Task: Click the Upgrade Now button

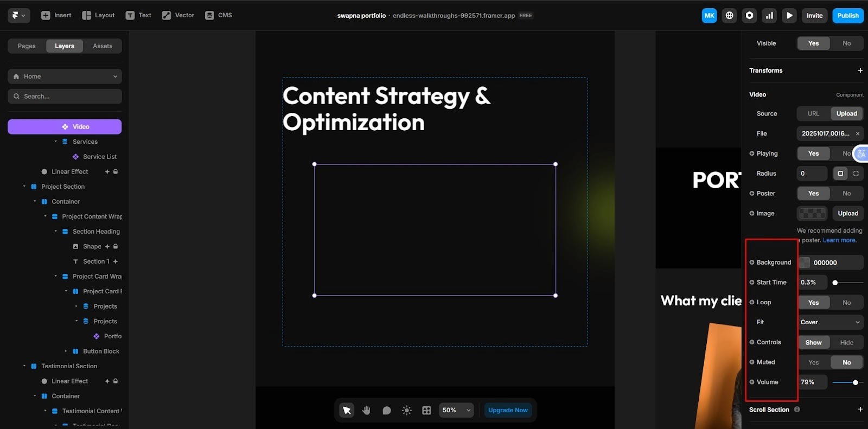Action: click(x=508, y=410)
